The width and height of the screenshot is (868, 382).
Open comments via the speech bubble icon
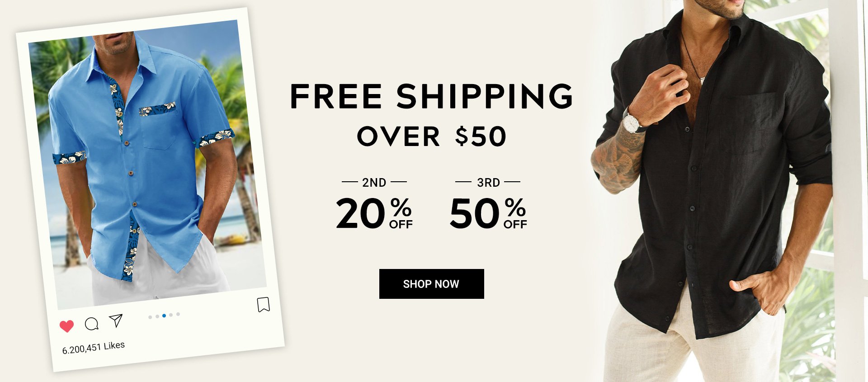tap(92, 324)
